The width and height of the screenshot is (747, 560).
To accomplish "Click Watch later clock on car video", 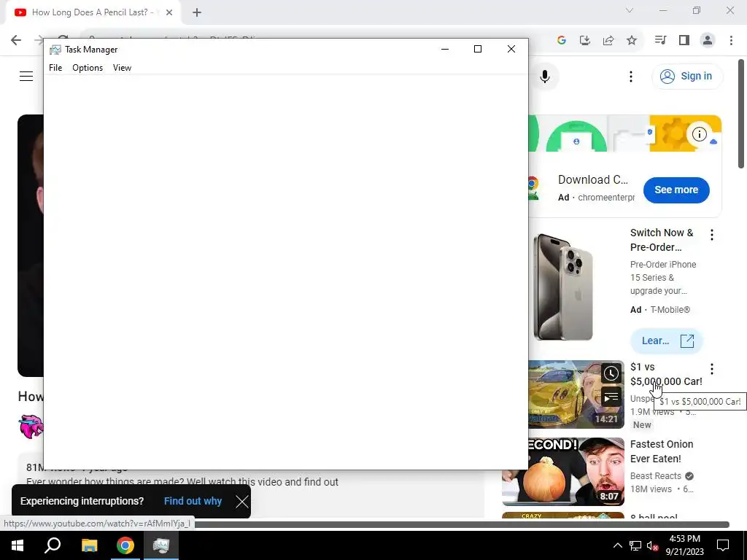I will pyautogui.click(x=611, y=374).
